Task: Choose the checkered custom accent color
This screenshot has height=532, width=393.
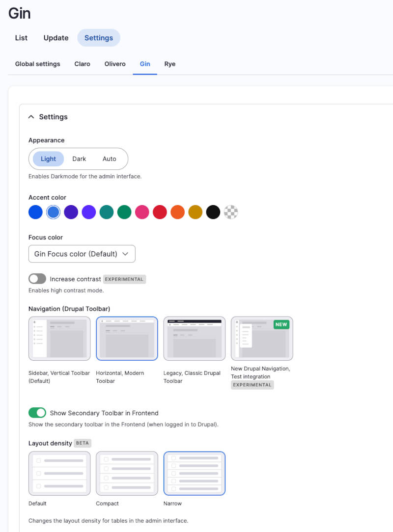Action: [x=231, y=212]
